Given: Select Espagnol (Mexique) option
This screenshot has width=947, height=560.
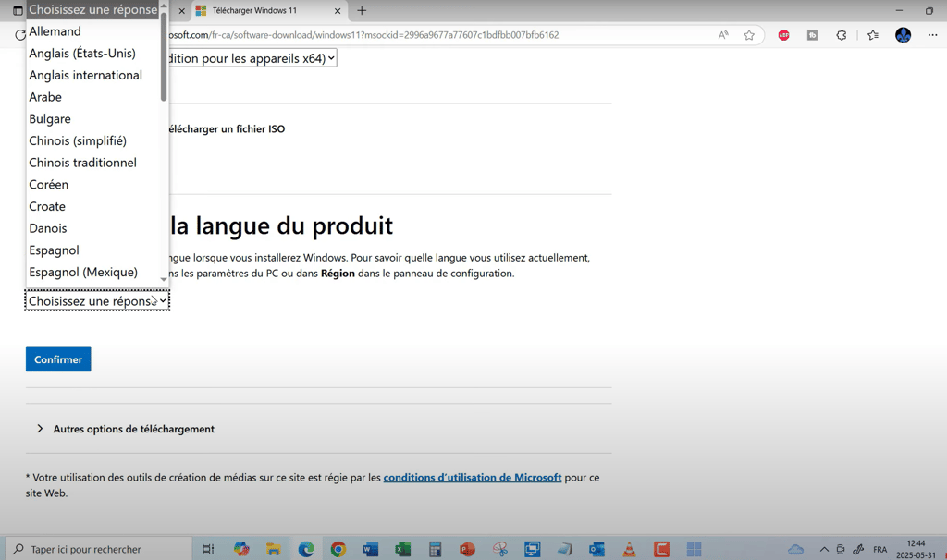Looking at the screenshot, I should click(x=92, y=272).
